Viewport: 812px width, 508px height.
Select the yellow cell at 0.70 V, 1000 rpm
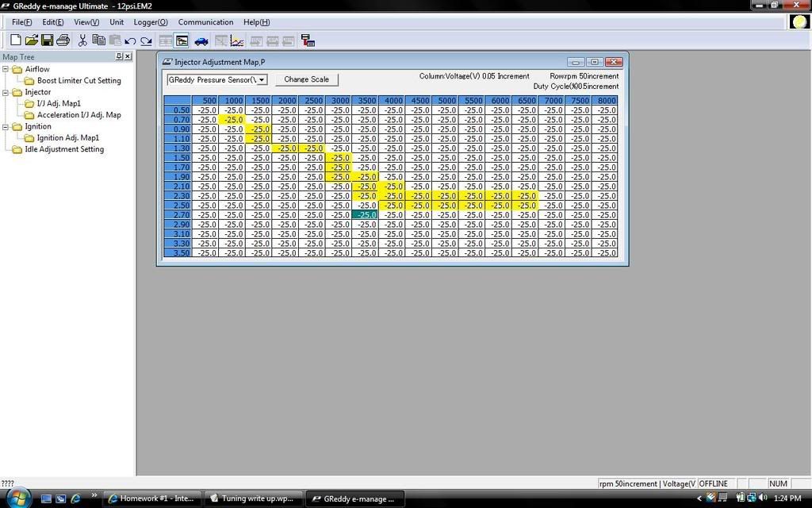tap(232, 120)
